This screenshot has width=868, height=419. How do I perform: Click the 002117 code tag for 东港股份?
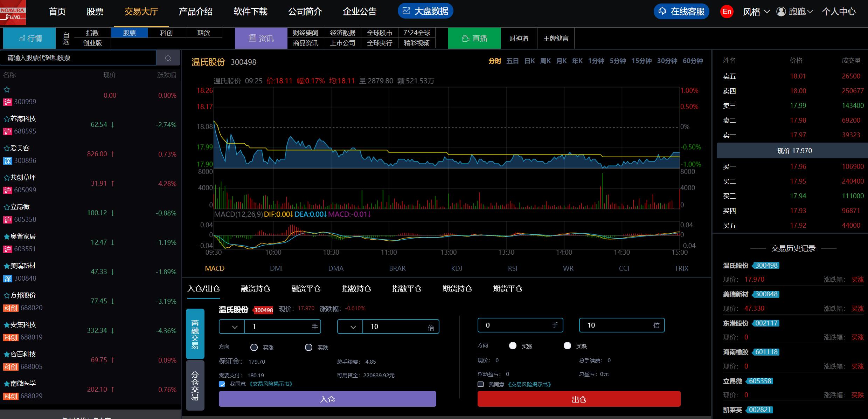coord(766,323)
